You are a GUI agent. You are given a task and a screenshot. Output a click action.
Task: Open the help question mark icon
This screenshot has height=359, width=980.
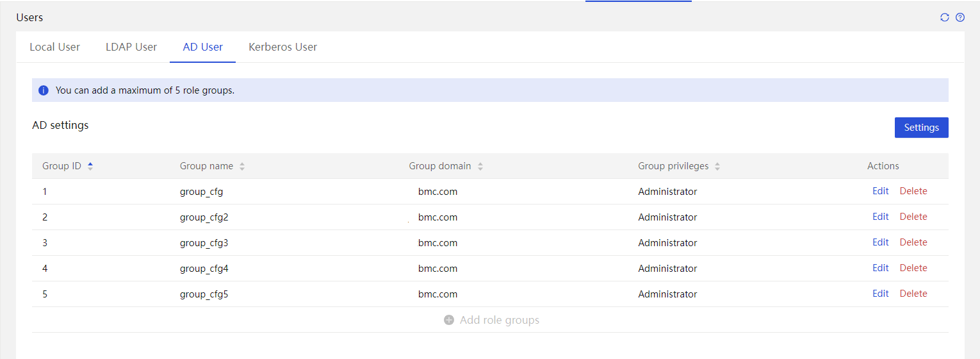(960, 17)
